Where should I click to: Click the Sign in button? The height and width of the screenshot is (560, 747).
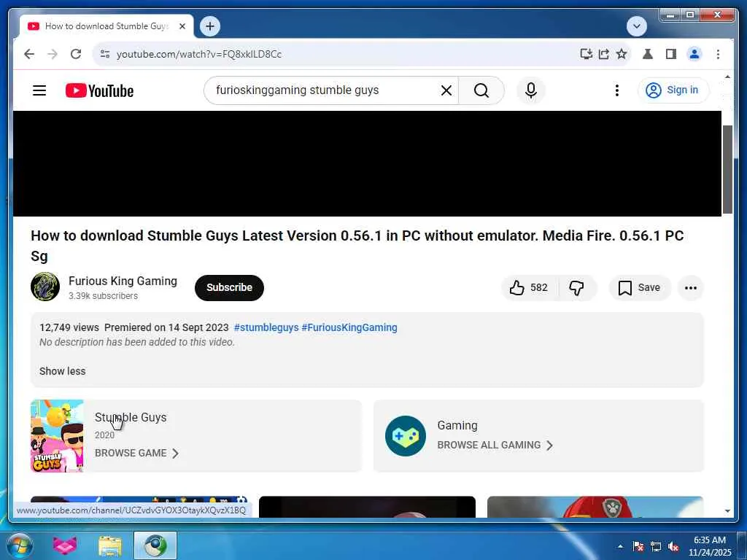click(673, 90)
